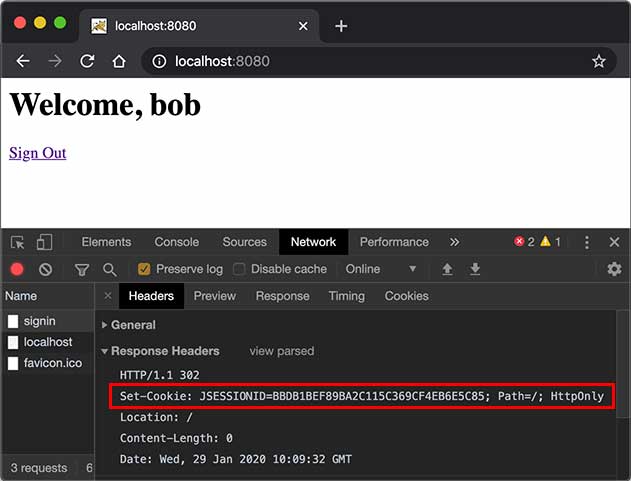Image resolution: width=631 pixels, height=481 pixels.
Task: Enable the Disable cache checkbox
Action: coord(239,269)
